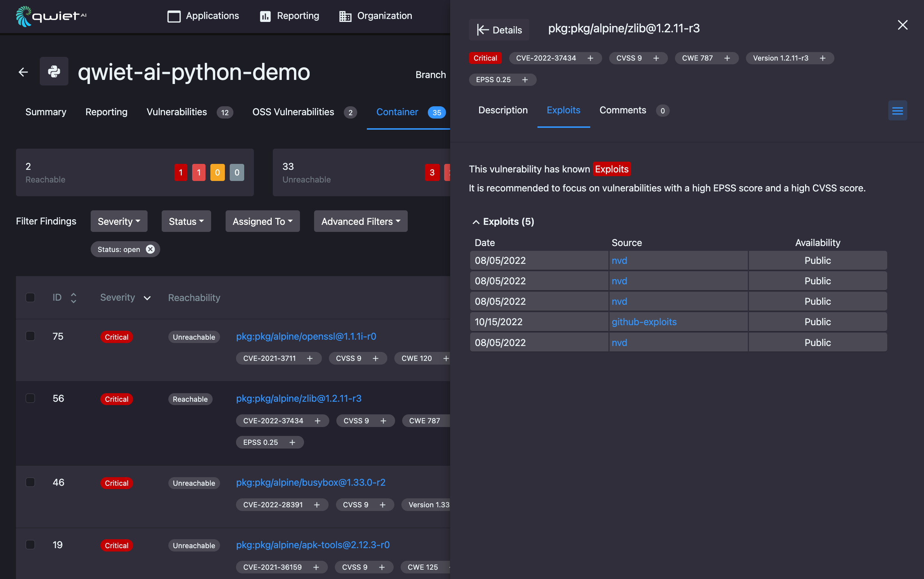Click the Unreachable critical count badge showing 3
Viewport: 924px width, 579px height.
coord(432,172)
